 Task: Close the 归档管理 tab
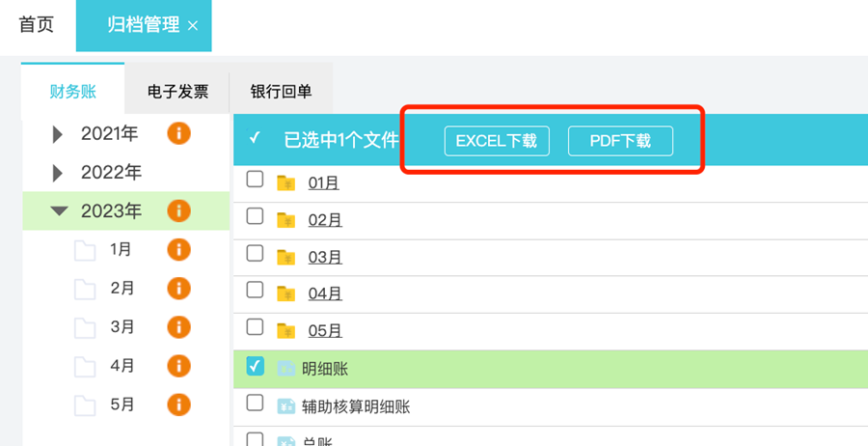point(193,26)
